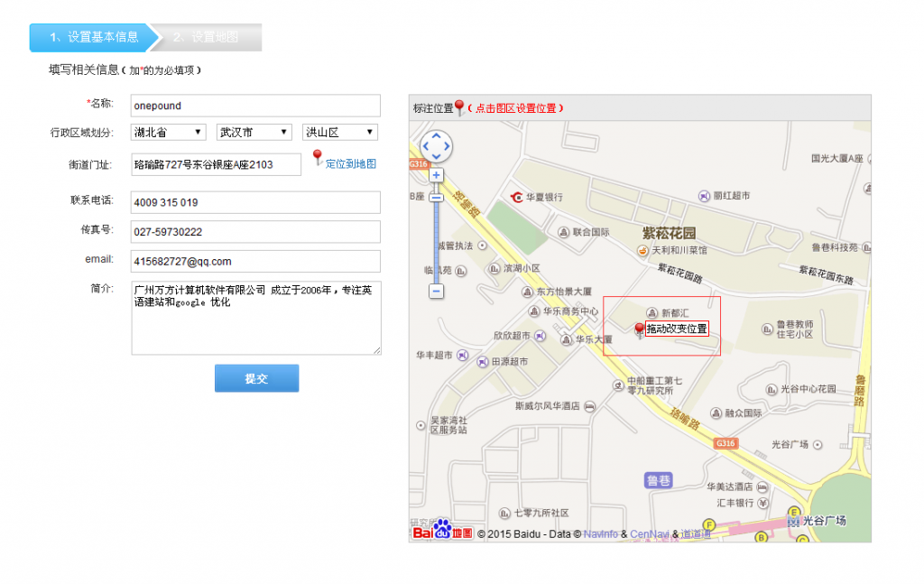Screen dimensions: 924x584
Task: Click the 华乐商务中心 icon
Action: coord(534,311)
